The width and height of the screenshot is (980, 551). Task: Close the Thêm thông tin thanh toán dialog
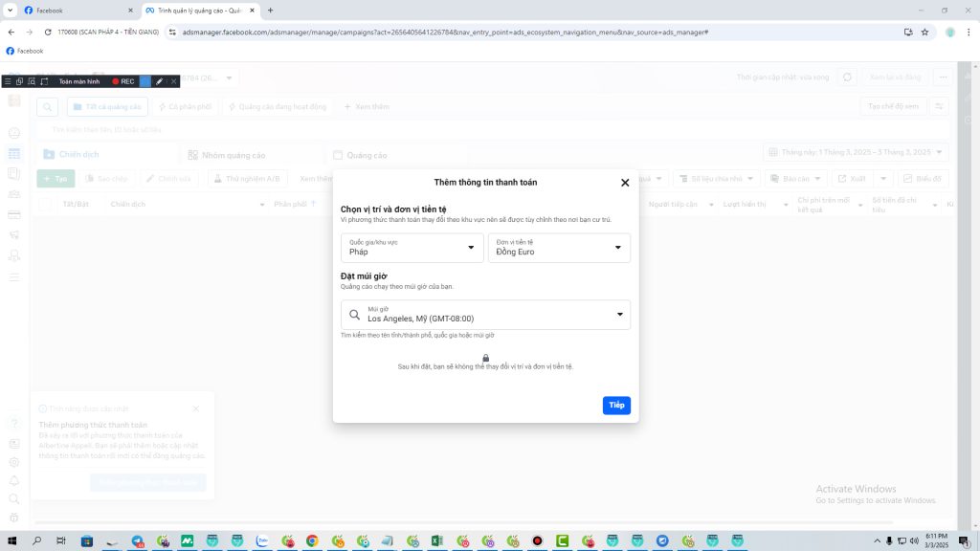[x=625, y=183]
